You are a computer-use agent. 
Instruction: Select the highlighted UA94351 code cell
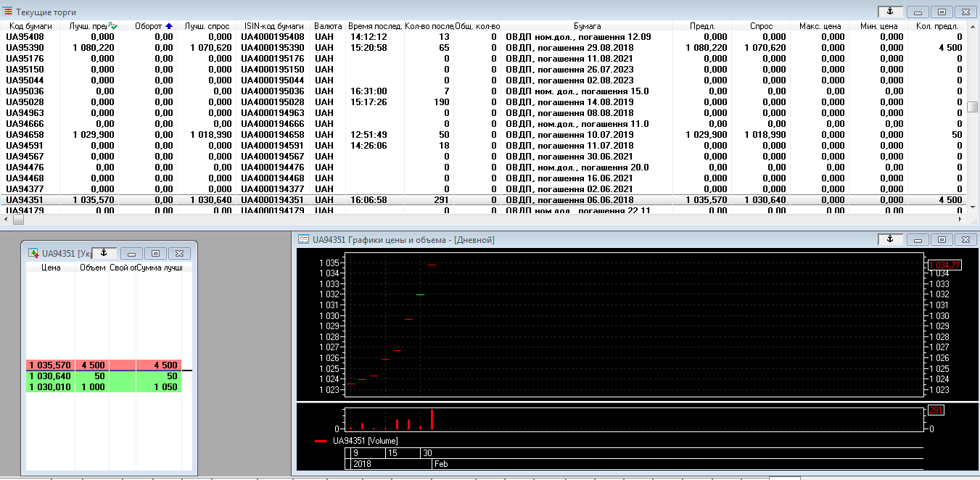(25, 199)
